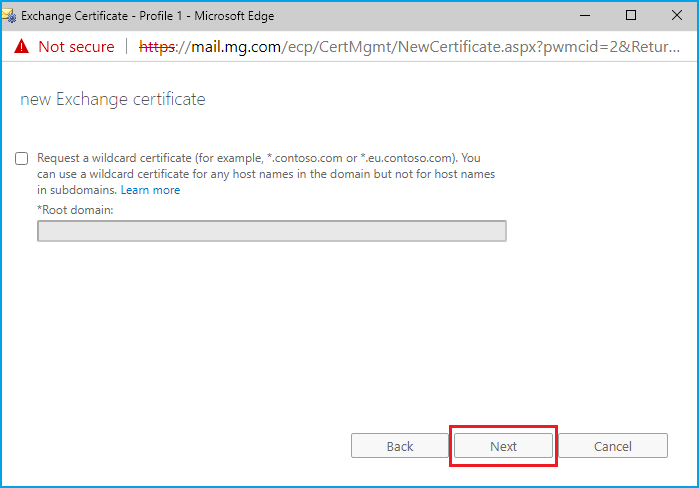Open the Learn more link
Screen dimensions: 699x488
click(x=150, y=190)
